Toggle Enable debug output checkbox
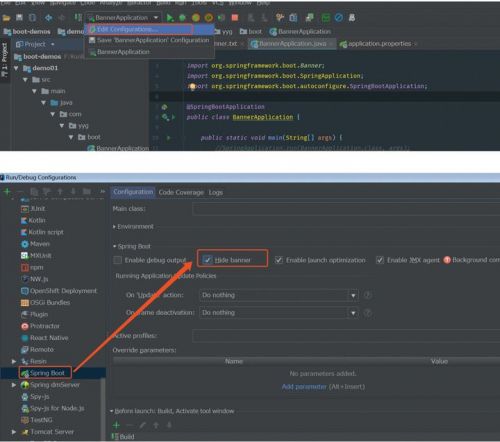The image size is (500, 442). click(x=117, y=260)
